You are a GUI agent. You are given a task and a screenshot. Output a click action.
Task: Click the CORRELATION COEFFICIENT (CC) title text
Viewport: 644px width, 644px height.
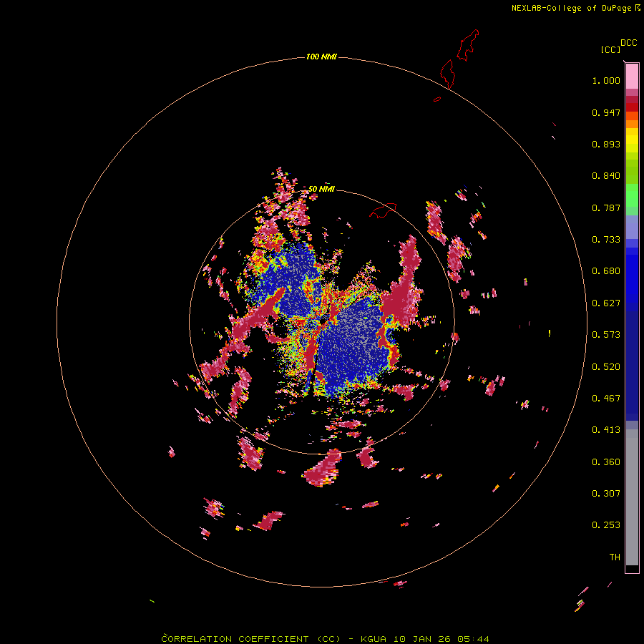click(250, 639)
